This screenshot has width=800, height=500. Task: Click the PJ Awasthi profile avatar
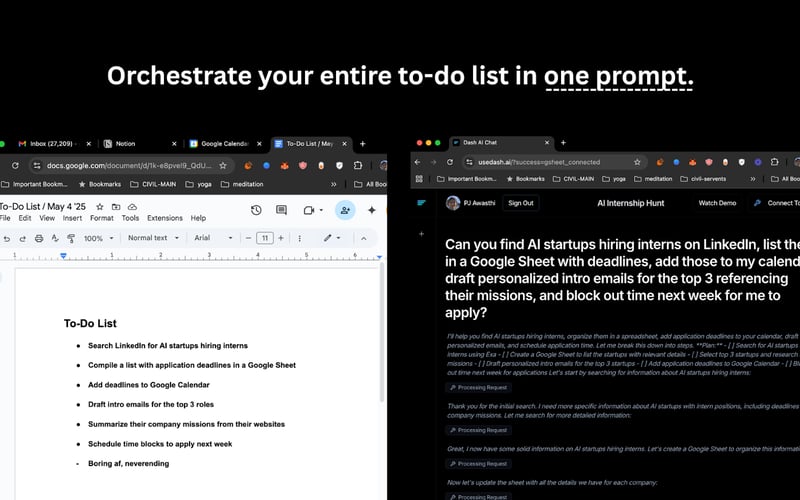(453, 203)
